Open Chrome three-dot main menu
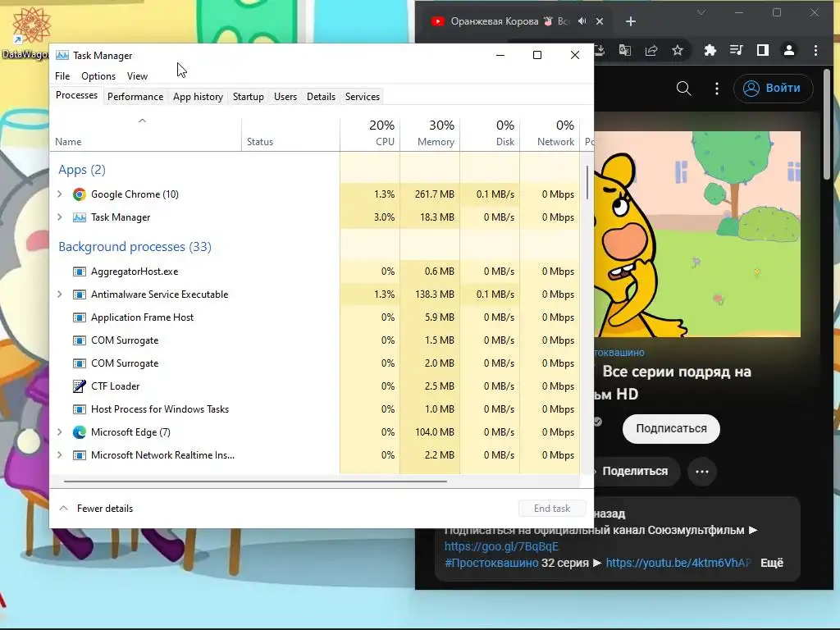 816,50
